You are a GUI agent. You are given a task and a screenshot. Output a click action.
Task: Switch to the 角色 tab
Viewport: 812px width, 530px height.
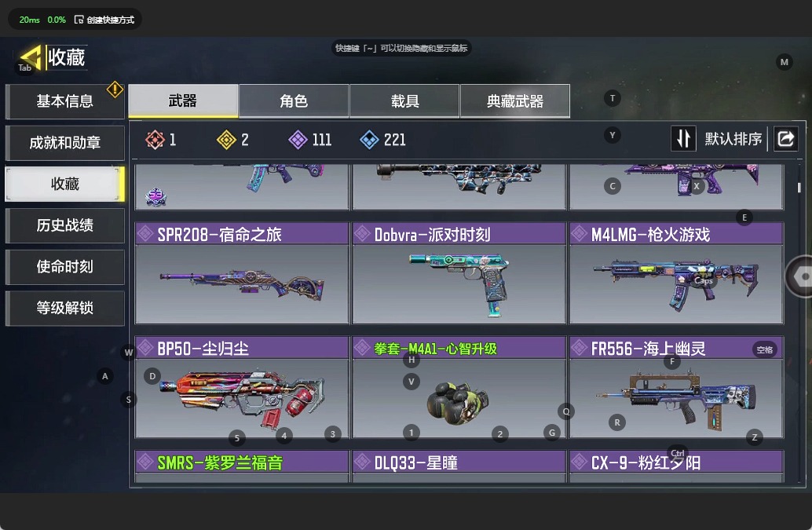[294, 101]
